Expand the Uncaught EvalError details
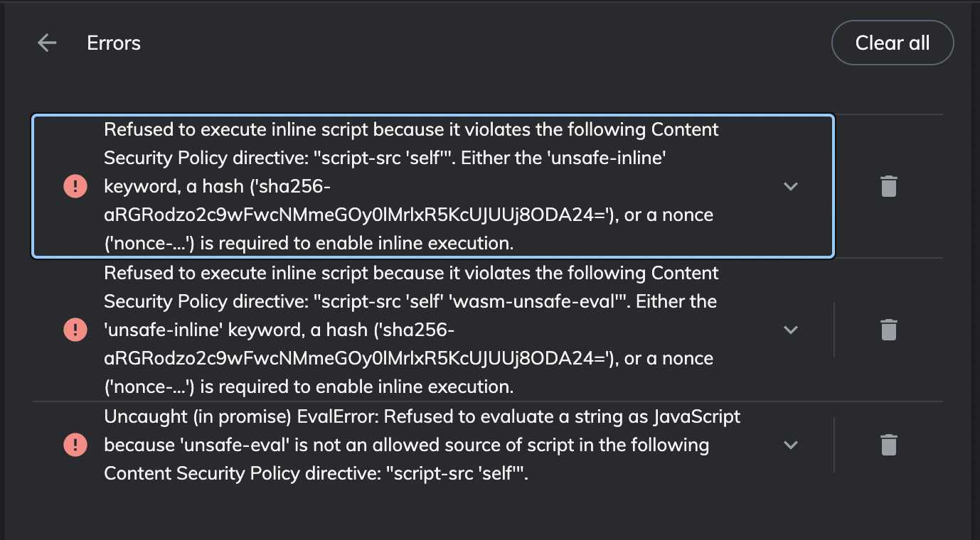The width and height of the screenshot is (980, 540). 790,444
